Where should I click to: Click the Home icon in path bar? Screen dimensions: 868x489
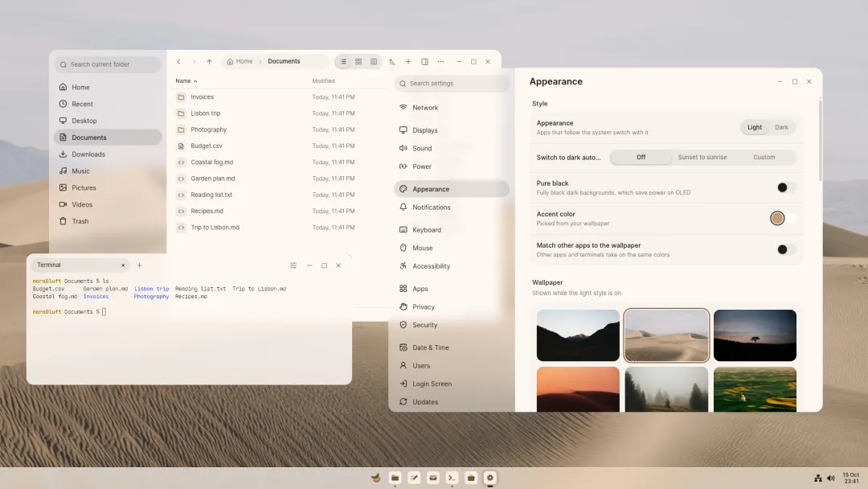230,61
